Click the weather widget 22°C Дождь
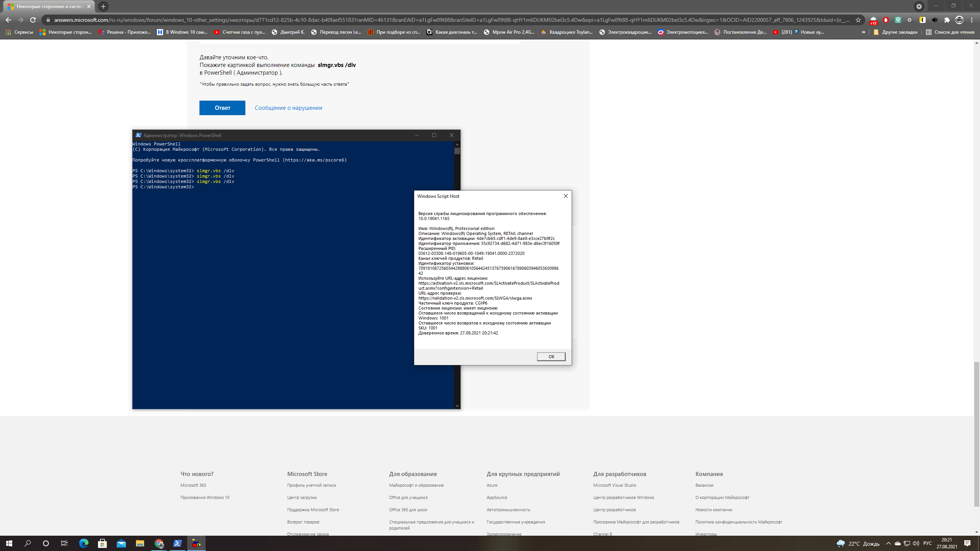This screenshot has width=980, height=551. pyautogui.click(x=858, y=543)
